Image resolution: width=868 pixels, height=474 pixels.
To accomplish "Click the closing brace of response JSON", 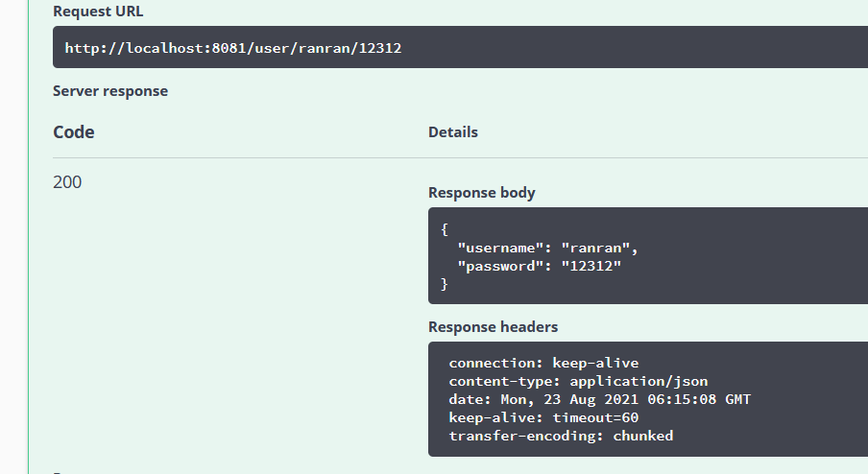I will (x=445, y=284).
